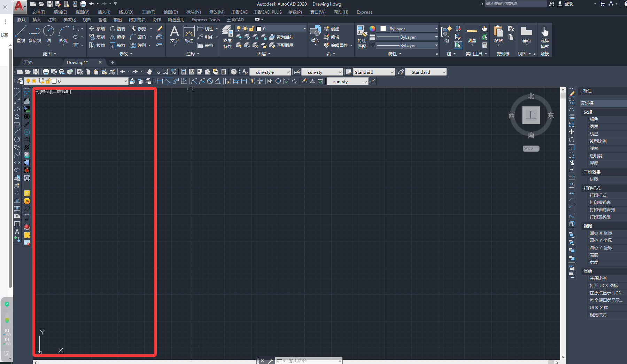Select the 圆 (Circle) drawing tool
The image size is (627, 364).
[49, 34]
